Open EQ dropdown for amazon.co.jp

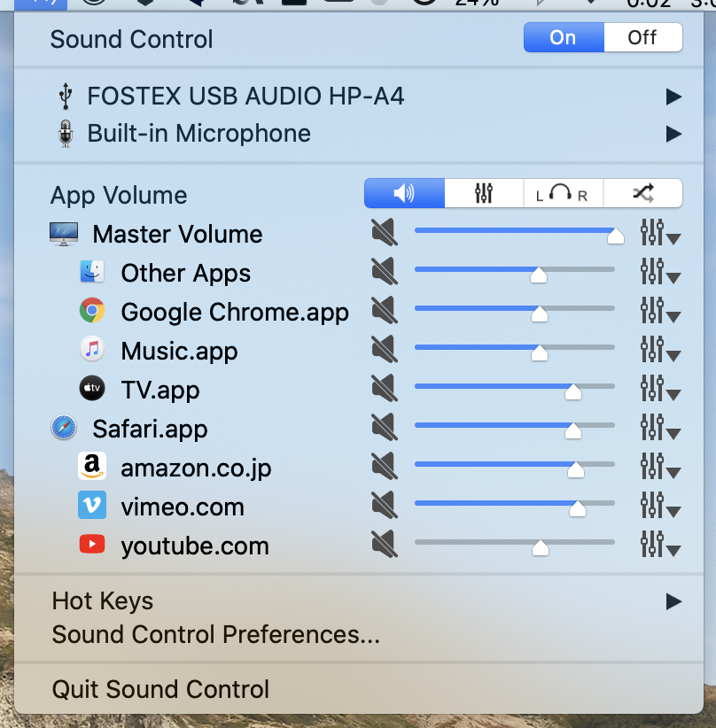click(660, 467)
